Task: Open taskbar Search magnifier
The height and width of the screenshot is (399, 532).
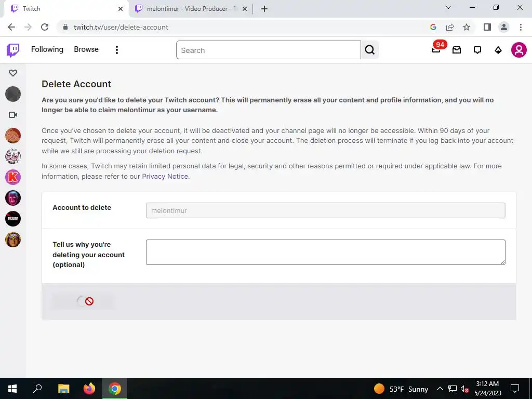Action: 37,389
